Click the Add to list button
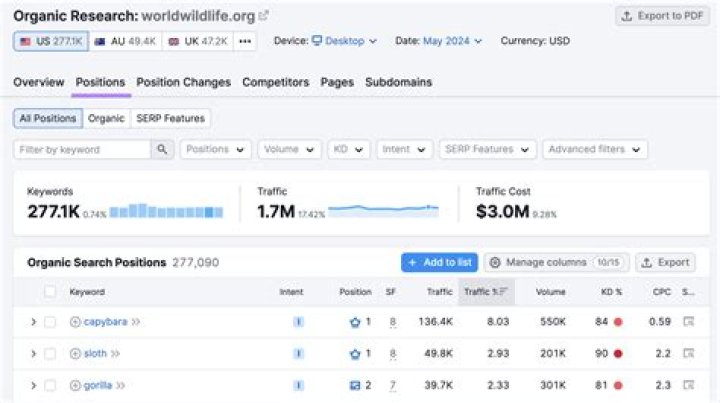The width and height of the screenshot is (720, 403). pyautogui.click(x=438, y=262)
